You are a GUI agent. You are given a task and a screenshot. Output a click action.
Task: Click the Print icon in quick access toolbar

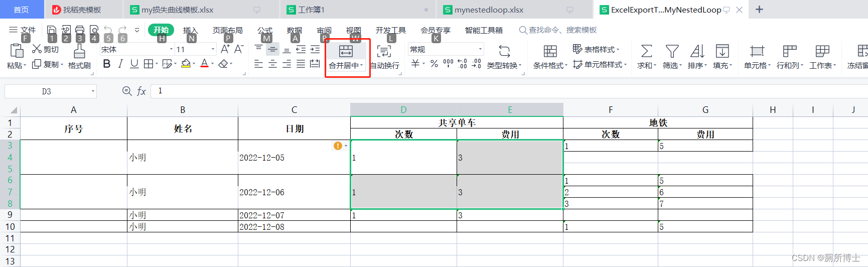(80, 30)
